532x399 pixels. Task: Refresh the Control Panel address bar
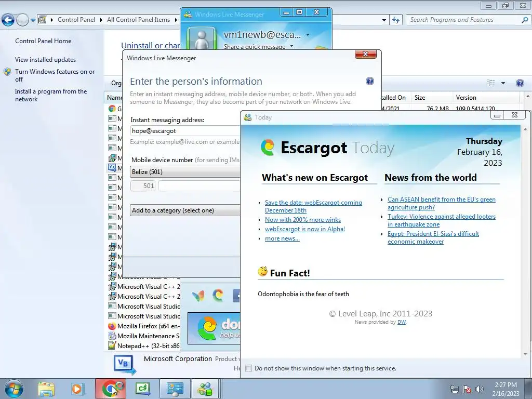coord(395,20)
